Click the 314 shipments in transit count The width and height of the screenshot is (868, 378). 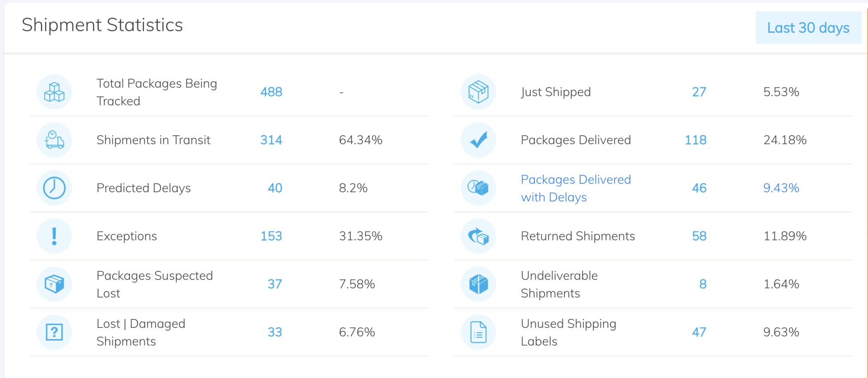click(271, 140)
